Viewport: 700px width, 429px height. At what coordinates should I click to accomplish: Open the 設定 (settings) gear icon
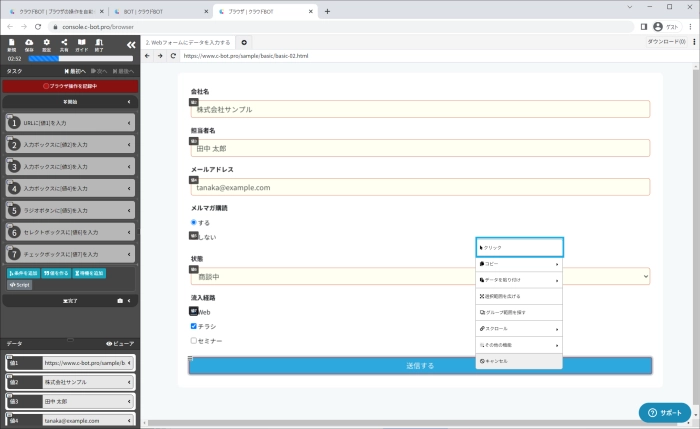point(47,44)
